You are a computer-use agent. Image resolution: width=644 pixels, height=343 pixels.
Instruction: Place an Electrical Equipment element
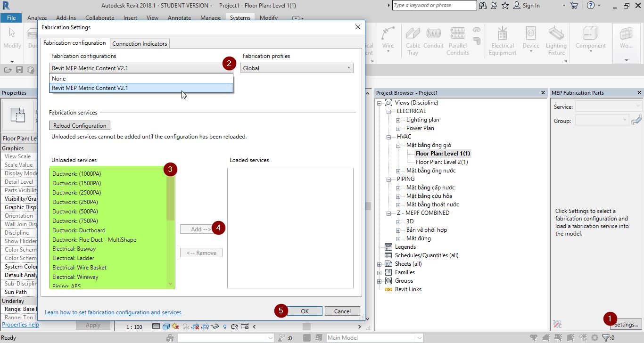(x=502, y=38)
